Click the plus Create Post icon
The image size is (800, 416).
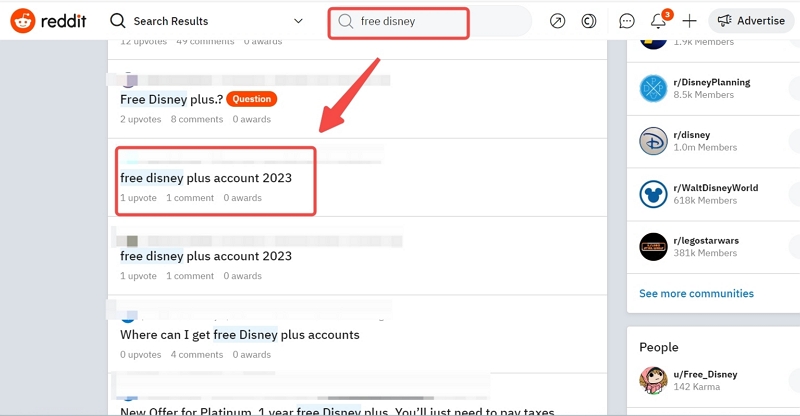(x=689, y=21)
